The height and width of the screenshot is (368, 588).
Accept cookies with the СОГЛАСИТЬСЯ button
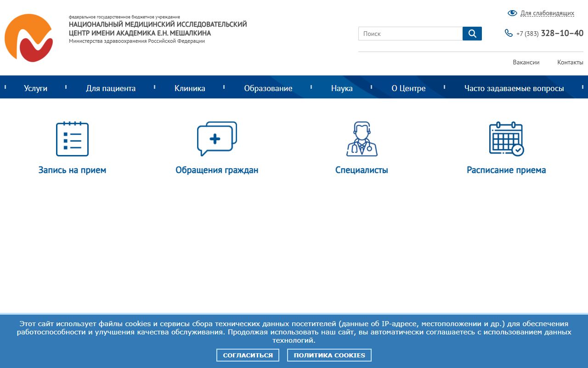coord(248,355)
